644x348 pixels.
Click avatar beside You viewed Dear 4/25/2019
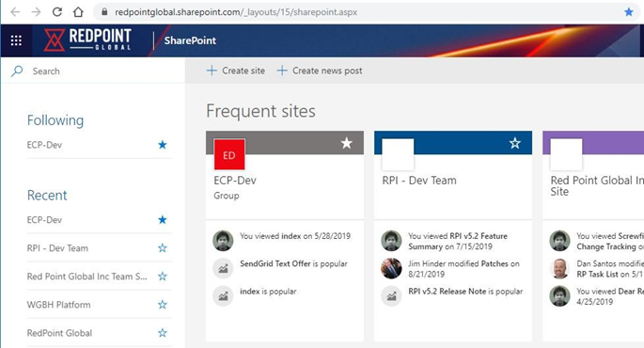[559, 296]
